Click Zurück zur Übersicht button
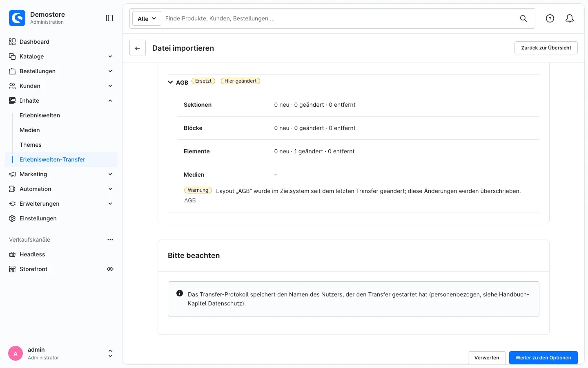The width and height of the screenshot is (588, 368). point(546,48)
